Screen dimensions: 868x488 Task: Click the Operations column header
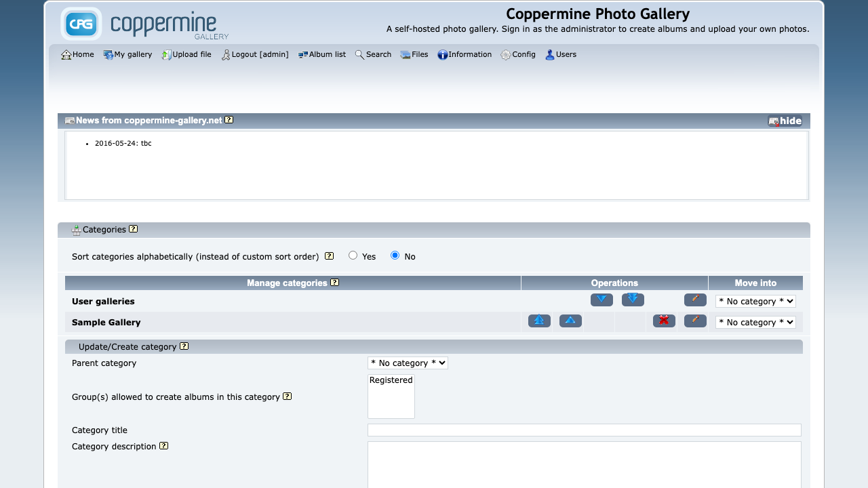click(614, 283)
